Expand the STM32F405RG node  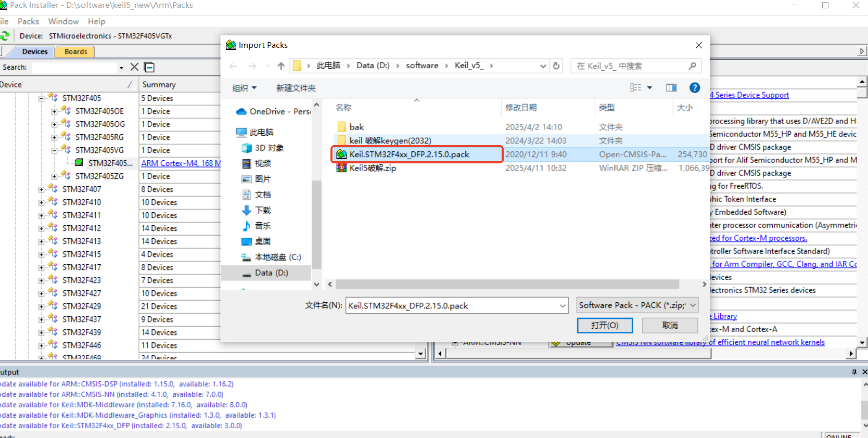click(55, 137)
